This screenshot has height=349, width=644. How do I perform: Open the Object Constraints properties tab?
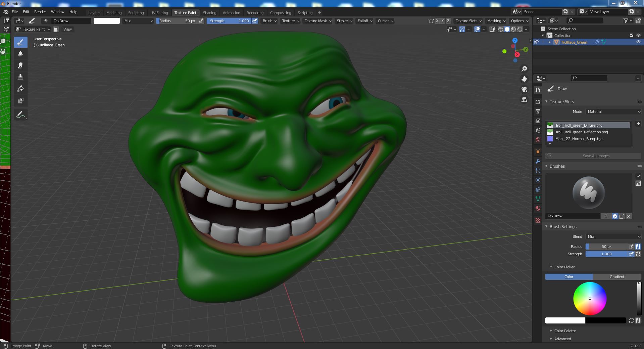[x=538, y=189]
